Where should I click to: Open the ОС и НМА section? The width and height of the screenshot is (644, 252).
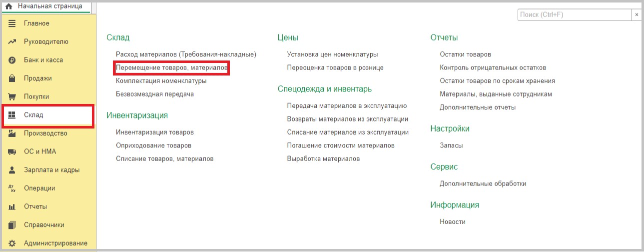tap(39, 151)
